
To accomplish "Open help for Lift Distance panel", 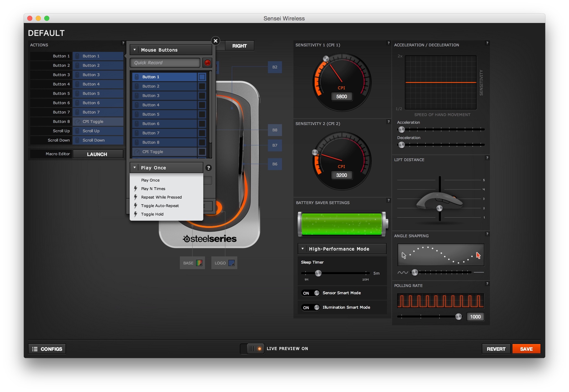I will (x=487, y=158).
